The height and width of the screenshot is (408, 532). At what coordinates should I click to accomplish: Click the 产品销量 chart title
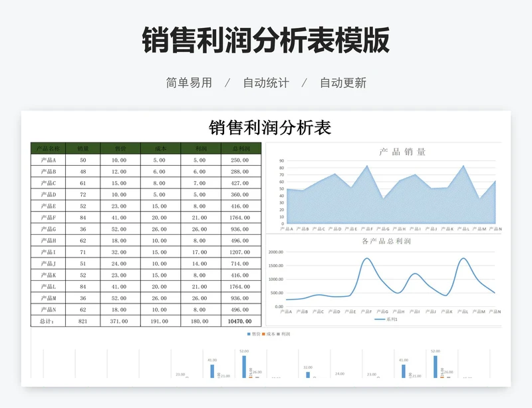point(402,152)
